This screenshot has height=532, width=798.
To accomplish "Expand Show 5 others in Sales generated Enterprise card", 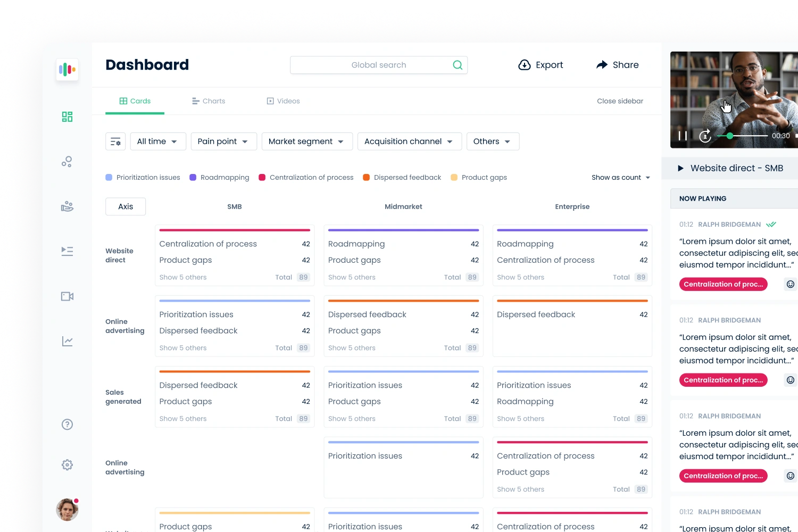I will [x=520, y=419].
